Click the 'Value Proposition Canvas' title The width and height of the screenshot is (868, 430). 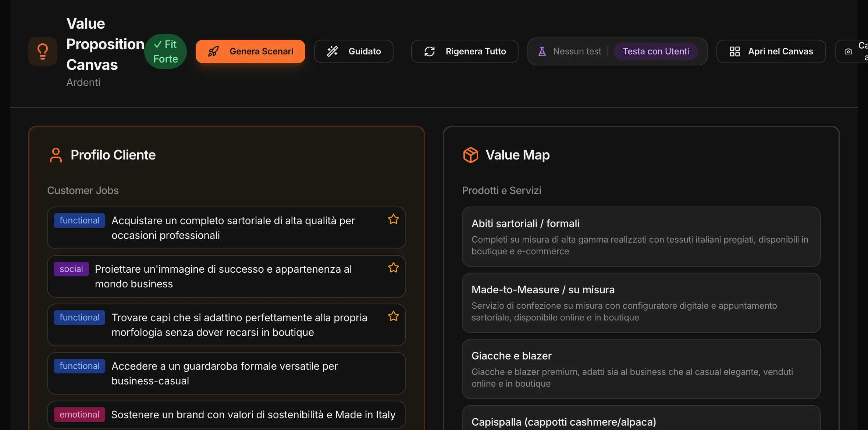click(105, 44)
